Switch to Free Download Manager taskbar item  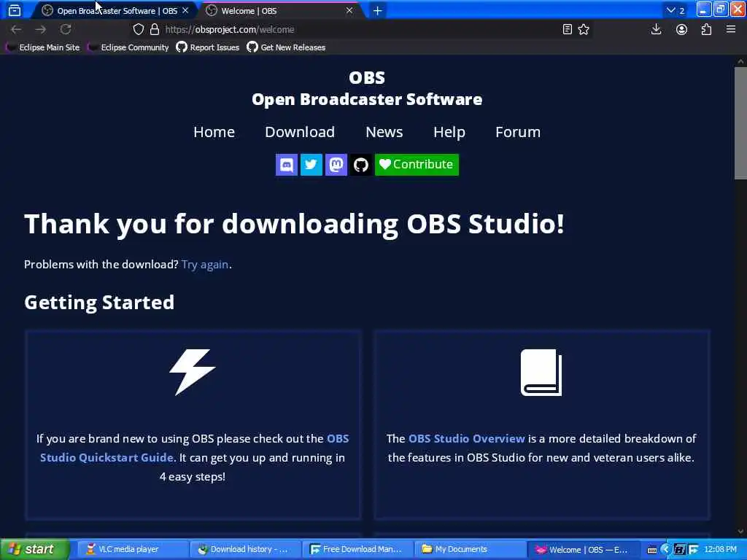(x=357, y=549)
